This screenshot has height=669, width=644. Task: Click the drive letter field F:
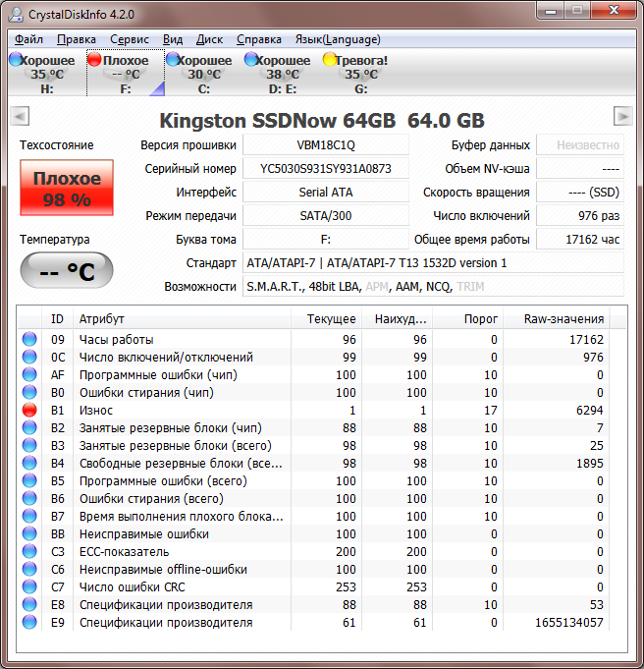326,240
